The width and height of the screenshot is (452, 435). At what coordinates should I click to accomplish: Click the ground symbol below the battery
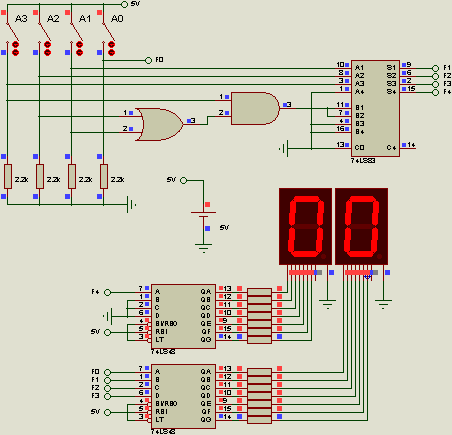pyautogui.click(x=203, y=249)
